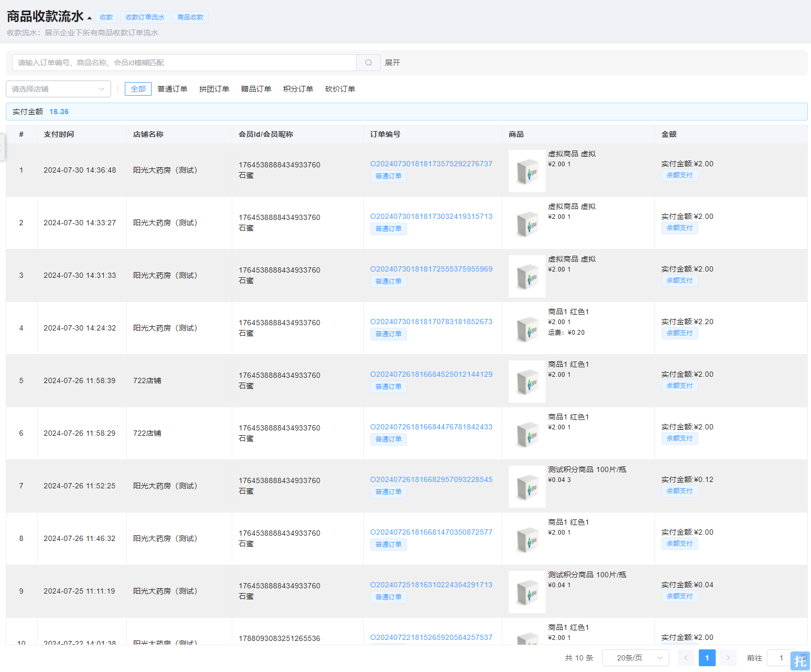Screen dimensions: 811x672
Task: Go to next page arrow
Action: 728,658
